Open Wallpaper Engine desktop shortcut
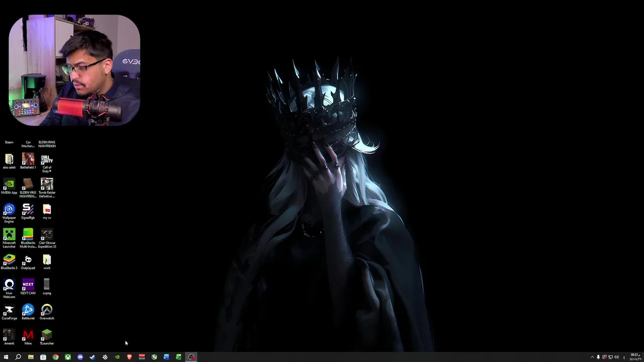This screenshot has height=362, width=644. point(9,213)
